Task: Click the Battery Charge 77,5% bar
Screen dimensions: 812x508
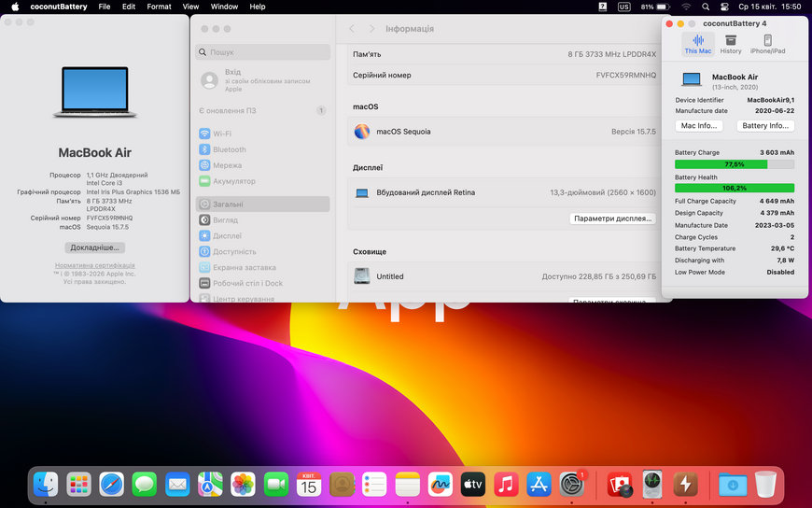Action: 734,164
